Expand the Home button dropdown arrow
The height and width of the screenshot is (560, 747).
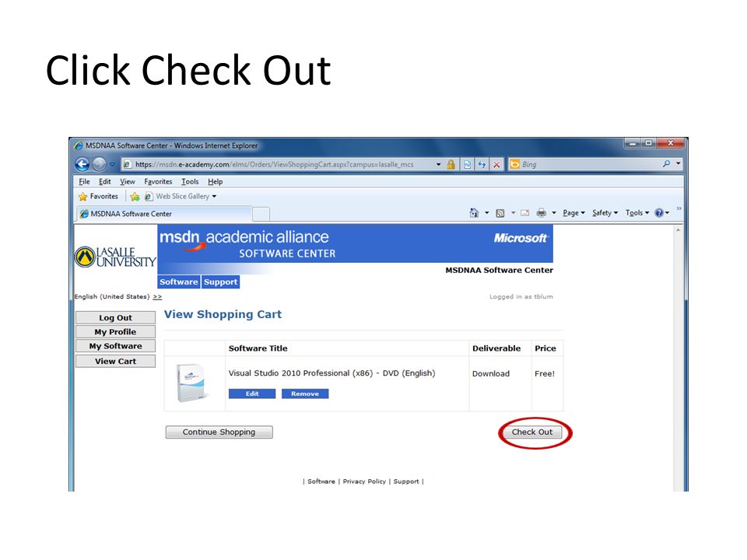(x=486, y=213)
